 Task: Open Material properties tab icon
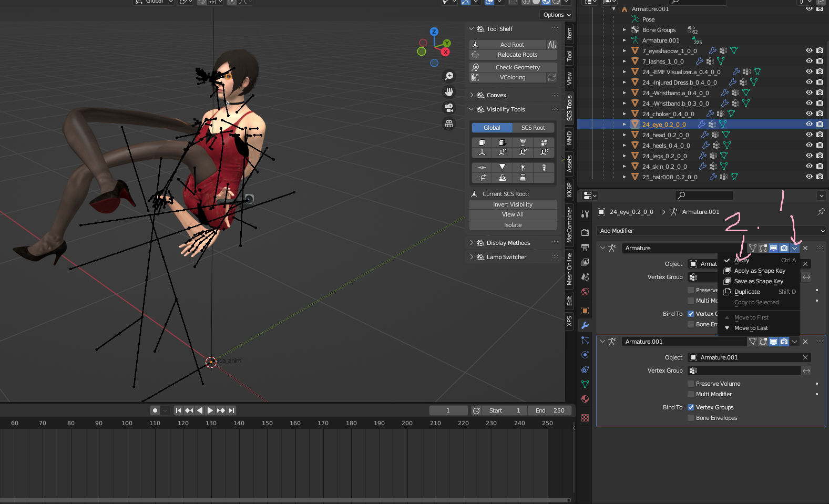pos(585,399)
